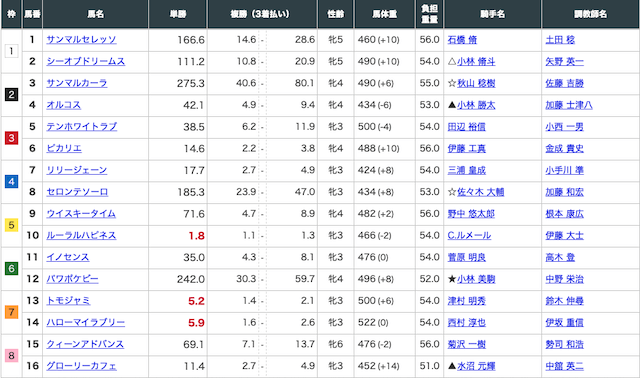Open trainer 伊藤 大士 link
This screenshot has width=640, height=378.
point(564,236)
